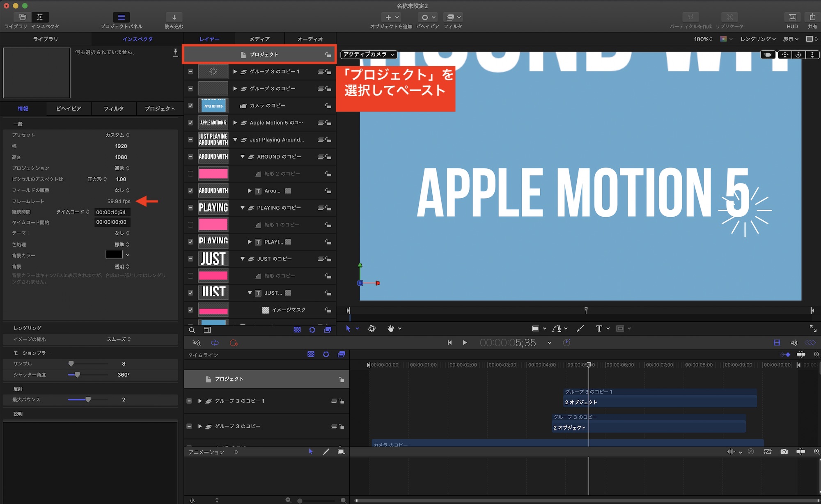Click the Import (読み込む) arrow icon

174,17
